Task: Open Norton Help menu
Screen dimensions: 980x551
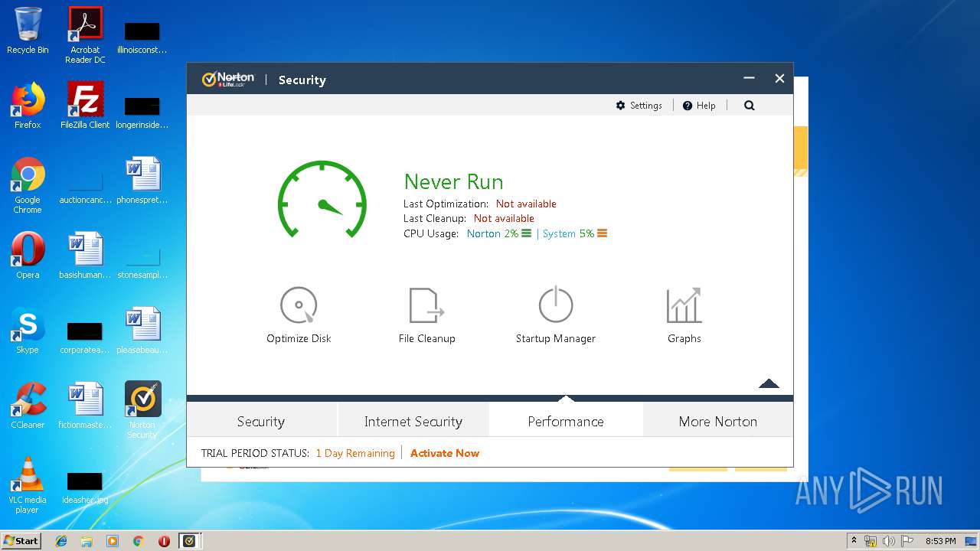Action: (x=699, y=106)
